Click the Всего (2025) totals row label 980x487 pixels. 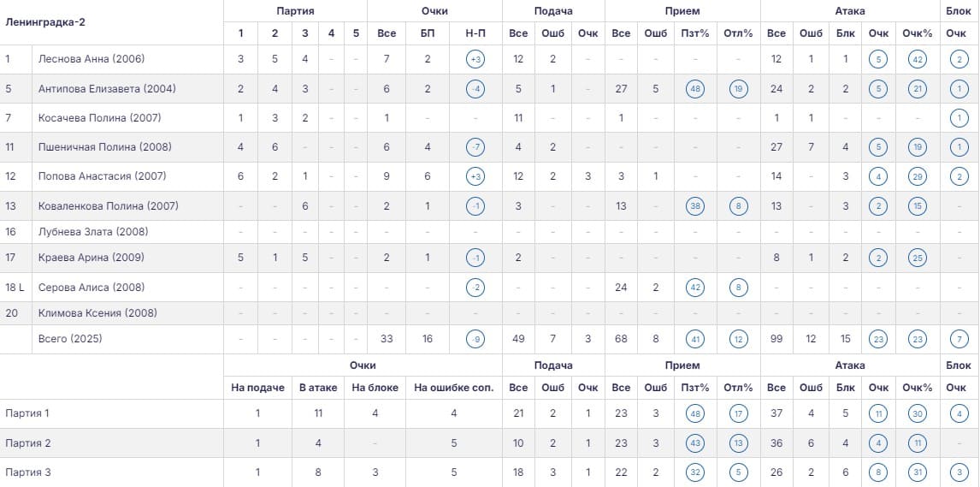pyautogui.click(x=70, y=340)
